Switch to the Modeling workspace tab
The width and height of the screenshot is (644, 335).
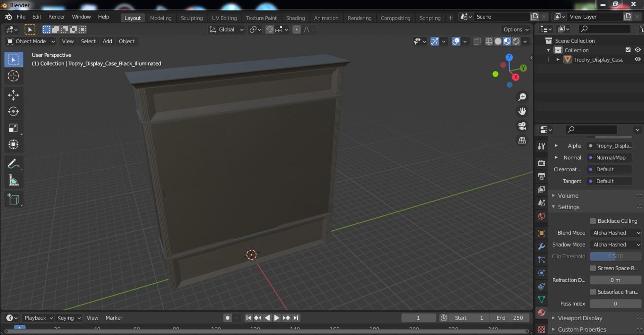pyautogui.click(x=161, y=18)
